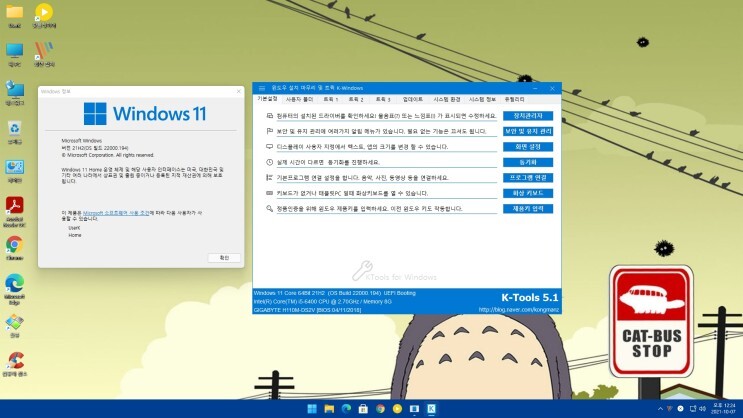This screenshot has height=418, width=743.
Task: Minimize the K-Windows window
Action: 535,88
